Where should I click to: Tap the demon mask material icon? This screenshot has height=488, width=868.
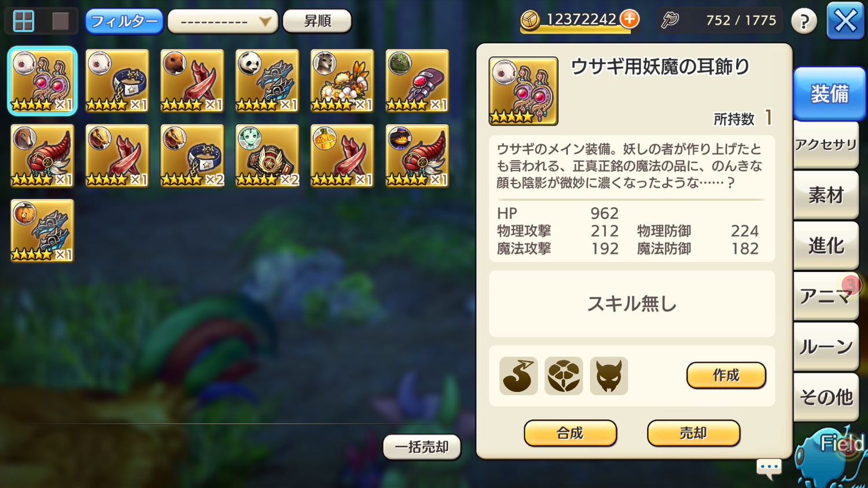click(609, 376)
